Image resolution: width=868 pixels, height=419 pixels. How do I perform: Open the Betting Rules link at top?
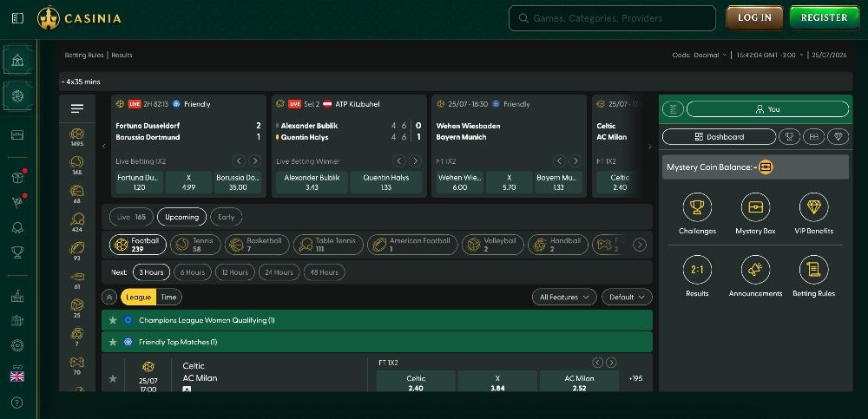pos(83,56)
